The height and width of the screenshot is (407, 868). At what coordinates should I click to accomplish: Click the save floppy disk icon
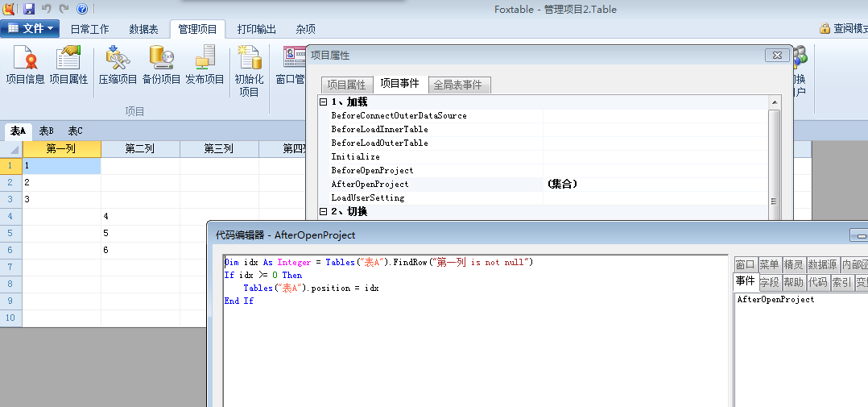29,8
